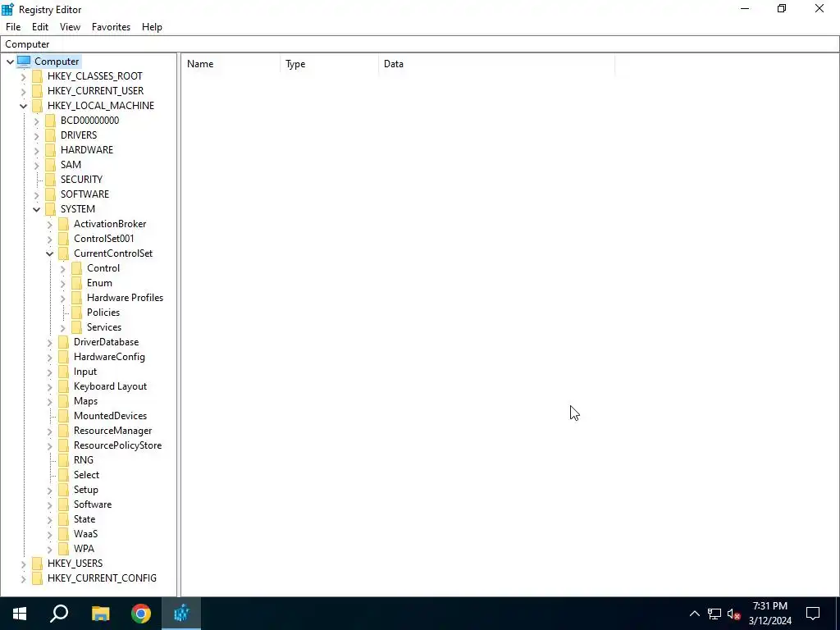840x630 pixels.
Task: Select the ResourceManager key
Action: pyautogui.click(x=112, y=431)
